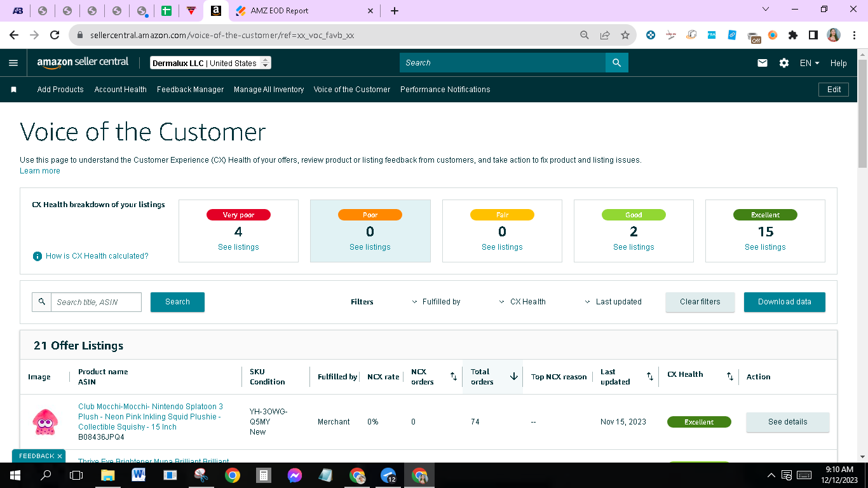
Task: See listings with Good CX Health
Action: pos(634,247)
